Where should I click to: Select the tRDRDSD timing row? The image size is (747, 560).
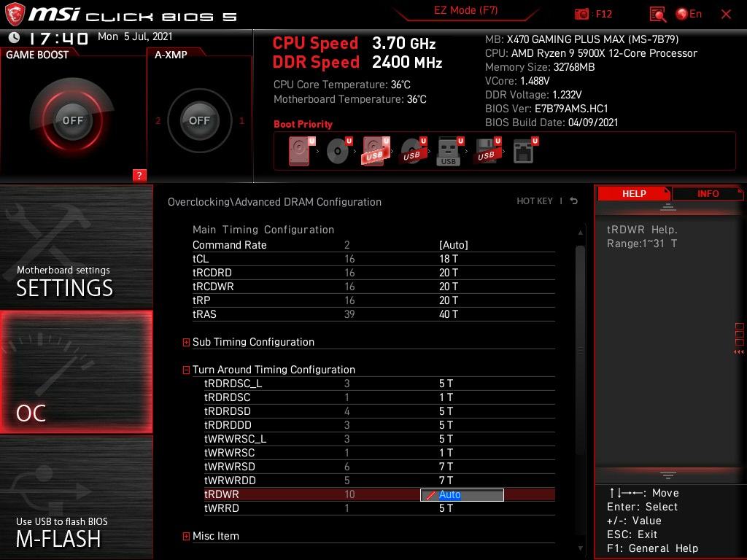click(x=379, y=411)
